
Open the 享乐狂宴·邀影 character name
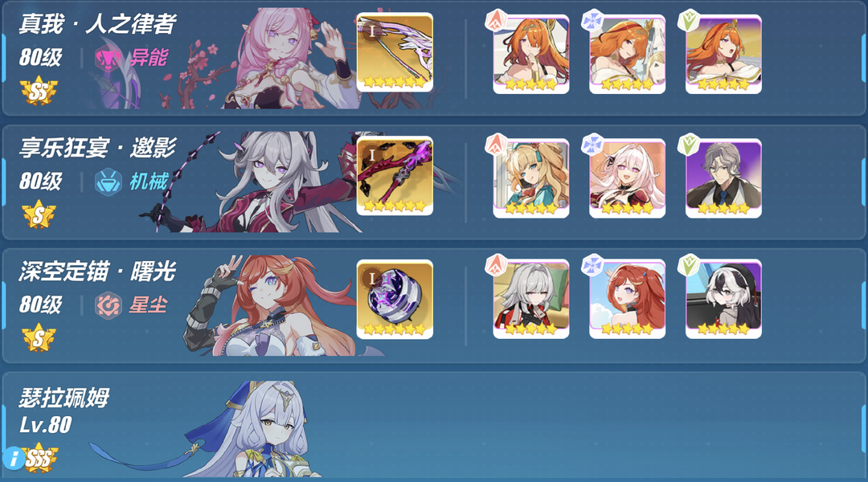tap(97, 148)
